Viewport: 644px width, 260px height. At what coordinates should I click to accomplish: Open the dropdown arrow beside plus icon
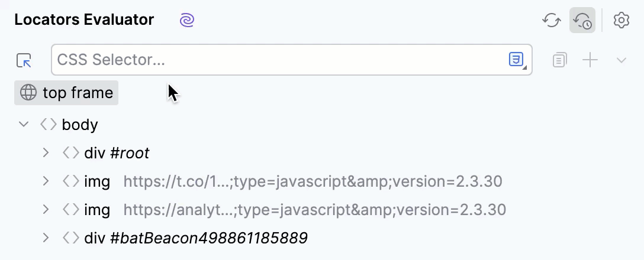click(x=622, y=60)
